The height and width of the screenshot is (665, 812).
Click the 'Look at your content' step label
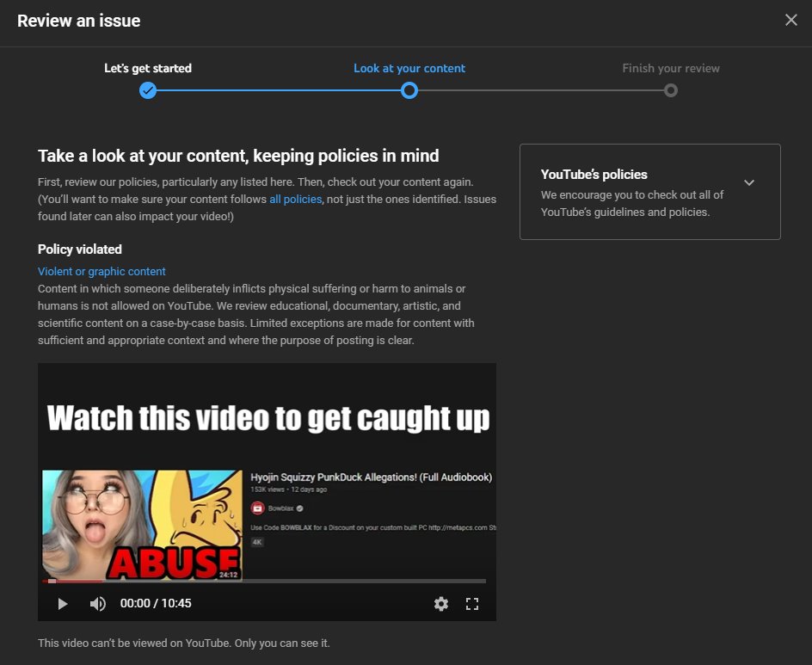click(409, 68)
